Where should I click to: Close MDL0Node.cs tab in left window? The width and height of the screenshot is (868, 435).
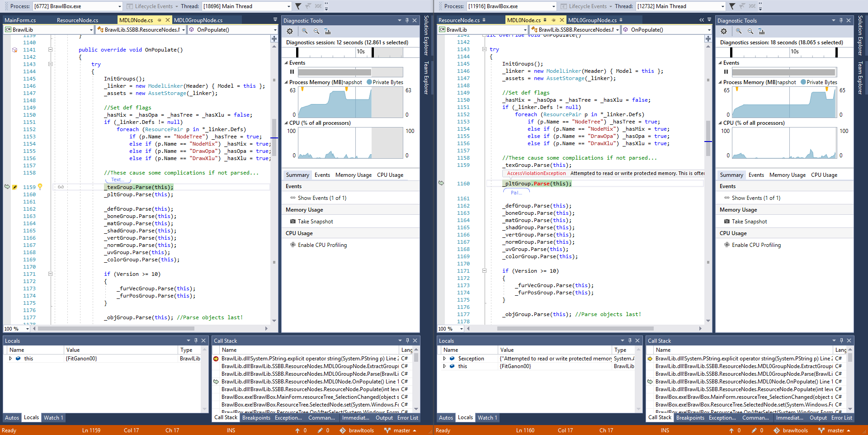pos(168,20)
